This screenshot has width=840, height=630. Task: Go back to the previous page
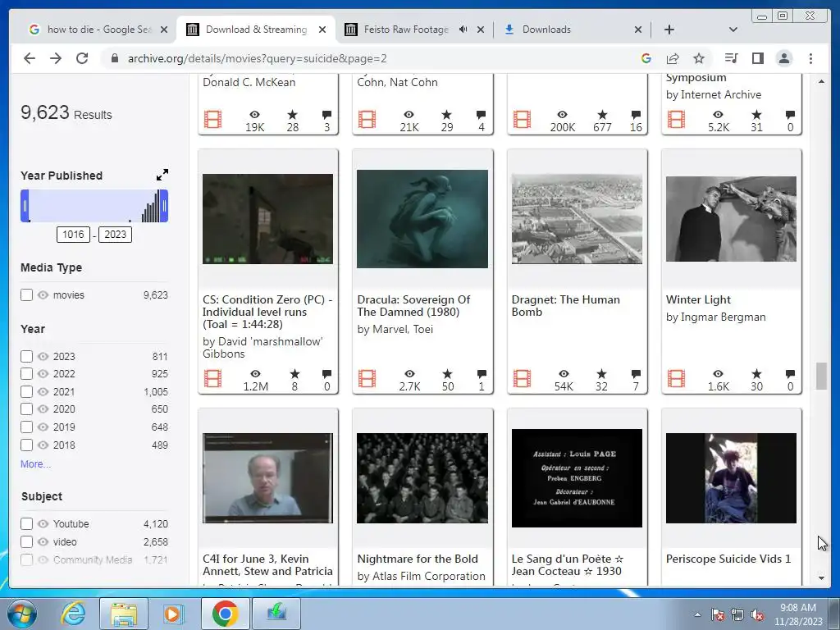coord(30,58)
